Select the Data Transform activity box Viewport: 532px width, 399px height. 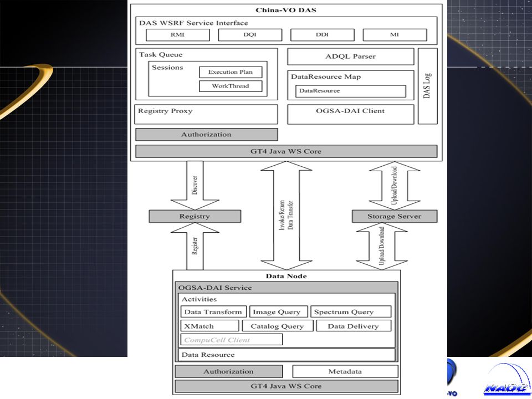click(213, 311)
